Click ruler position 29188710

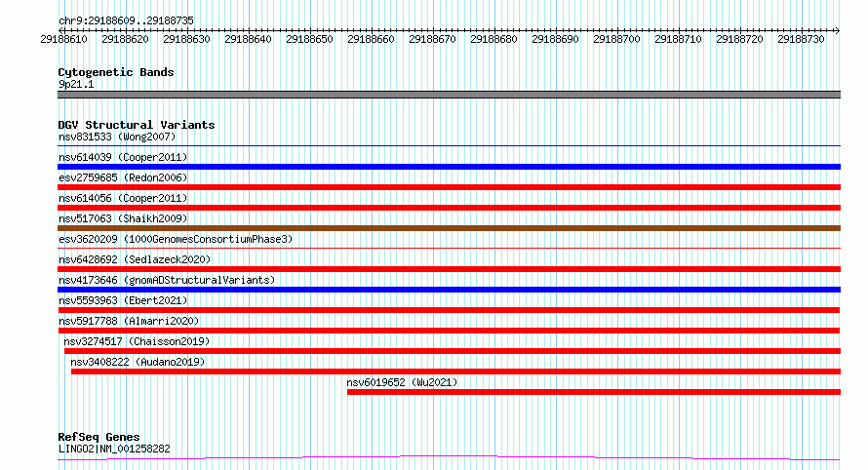(678, 39)
